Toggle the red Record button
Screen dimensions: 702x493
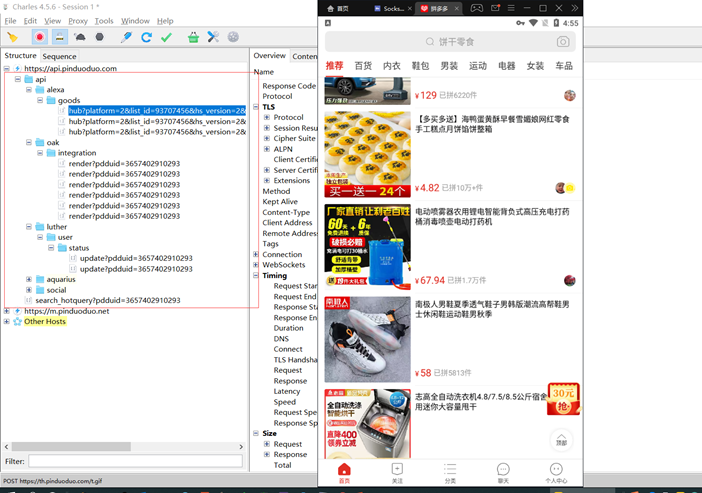pos(39,37)
